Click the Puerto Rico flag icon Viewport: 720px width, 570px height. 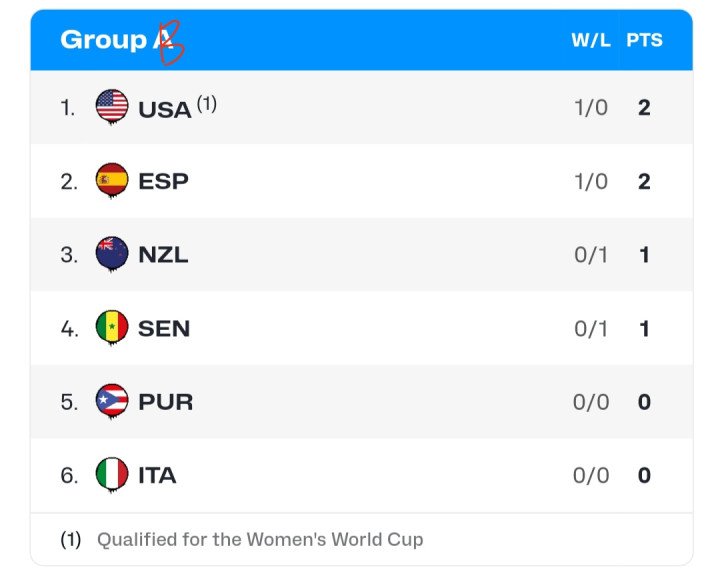click(112, 401)
